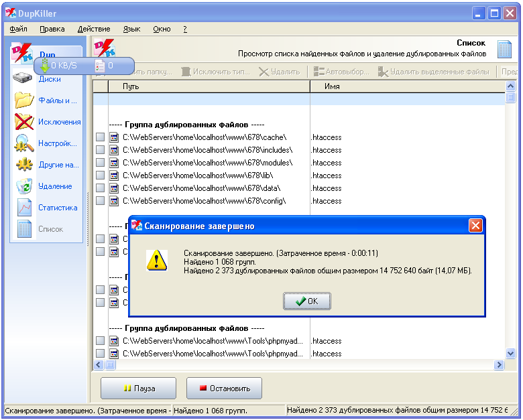Screen dimensions: 523x420
Task: Click the Остановить button
Action: (224, 389)
